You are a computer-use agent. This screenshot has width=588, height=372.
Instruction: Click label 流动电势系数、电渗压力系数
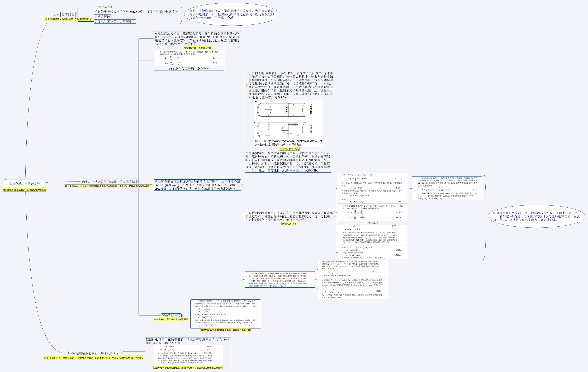pyautogui.click(x=198, y=48)
